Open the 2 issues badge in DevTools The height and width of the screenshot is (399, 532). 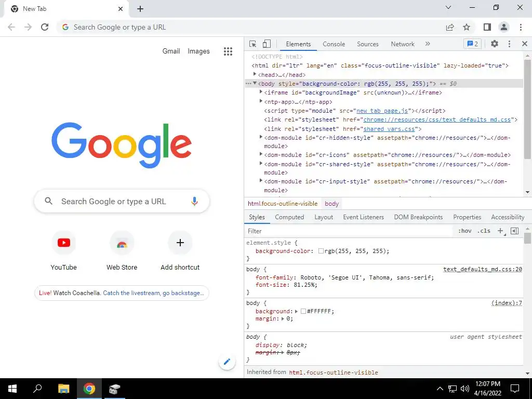[x=472, y=44]
